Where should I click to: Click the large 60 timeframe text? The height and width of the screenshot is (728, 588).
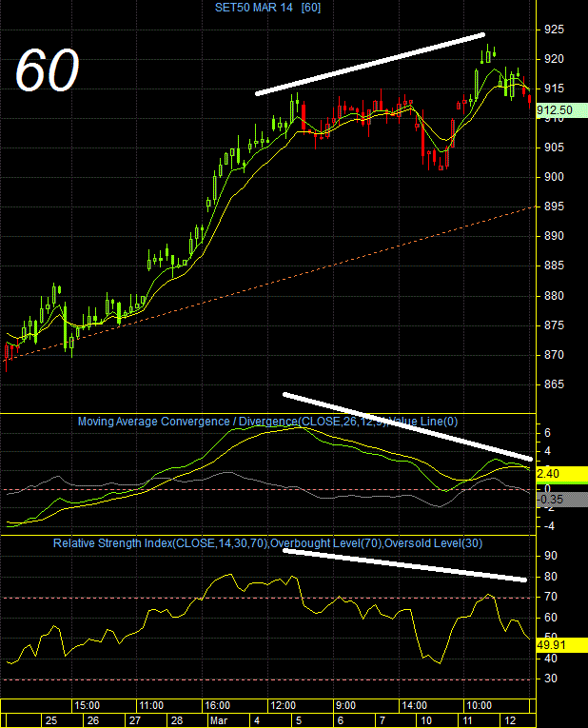pos(47,70)
